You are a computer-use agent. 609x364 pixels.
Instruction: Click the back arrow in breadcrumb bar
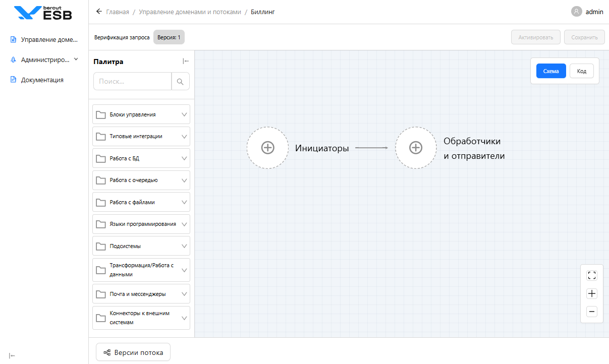coord(99,12)
